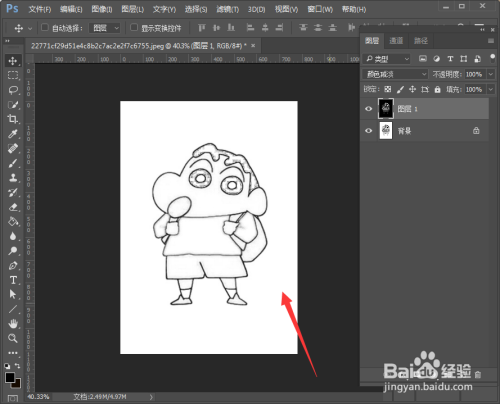
Task: Switch to the 通道 tab
Action: 396,41
